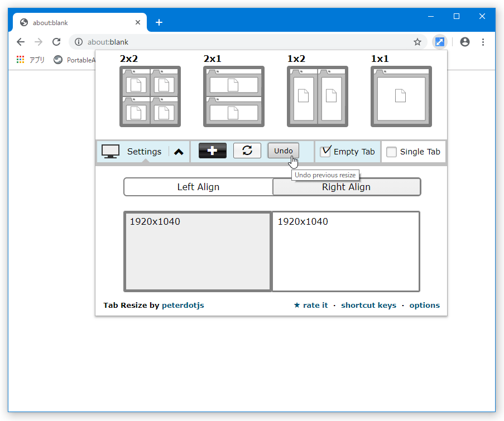Click the monitor display icon

pyautogui.click(x=111, y=151)
